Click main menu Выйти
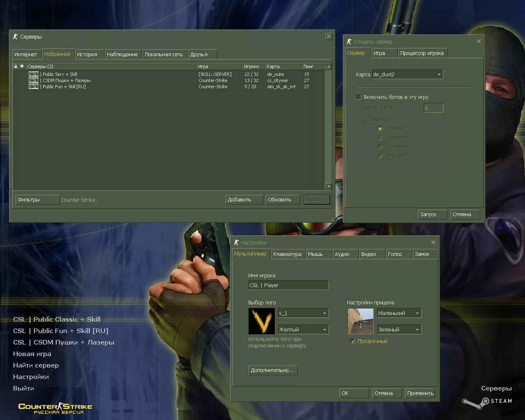Image resolution: width=525 pixels, height=420 pixels. (23, 388)
